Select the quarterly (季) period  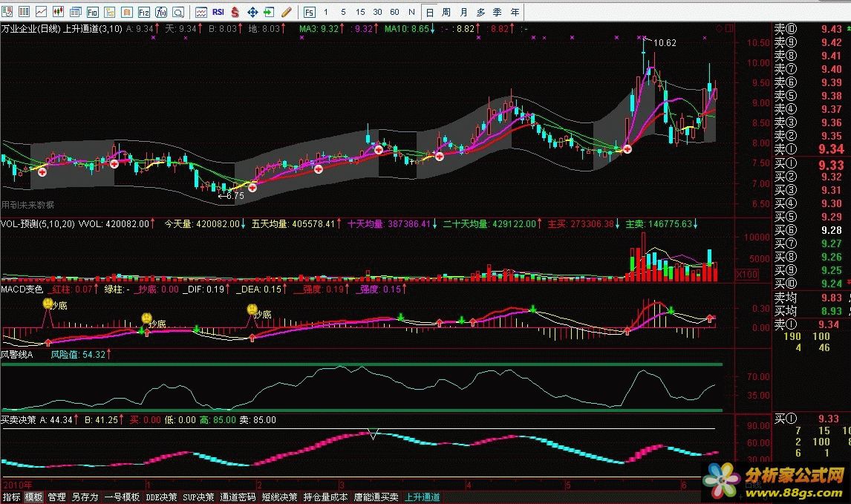click(x=498, y=12)
